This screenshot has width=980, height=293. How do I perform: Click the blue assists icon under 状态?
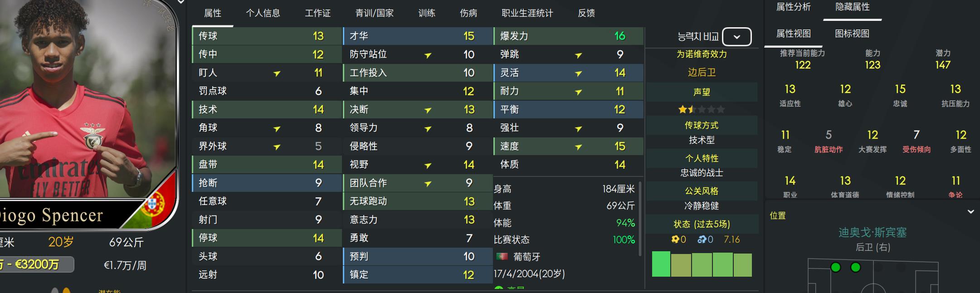click(x=702, y=239)
